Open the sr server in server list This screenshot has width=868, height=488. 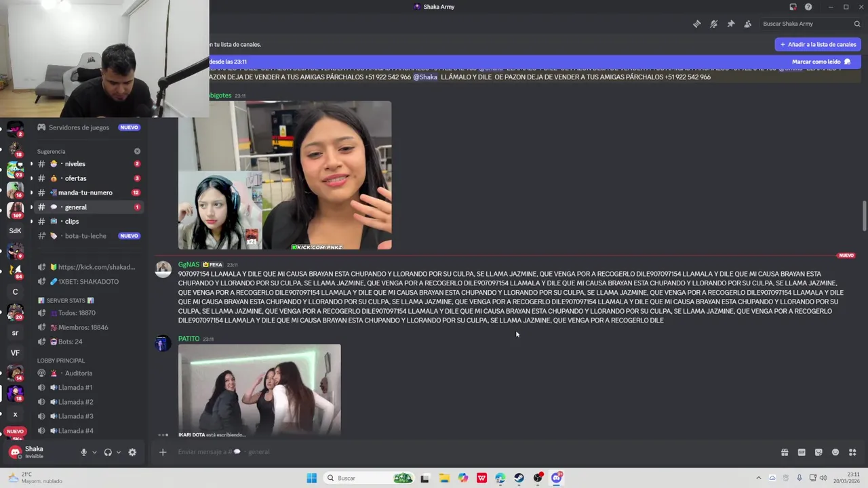pos(15,333)
